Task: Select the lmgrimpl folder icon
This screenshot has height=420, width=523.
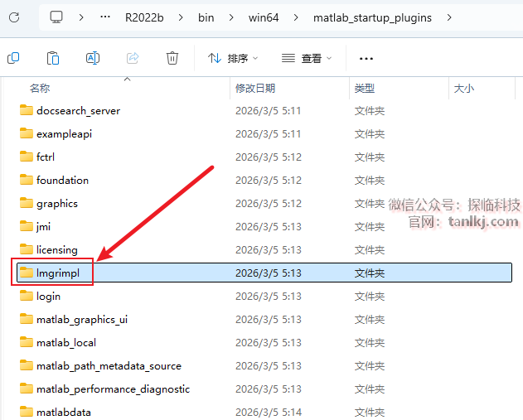Action: tap(27, 273)
